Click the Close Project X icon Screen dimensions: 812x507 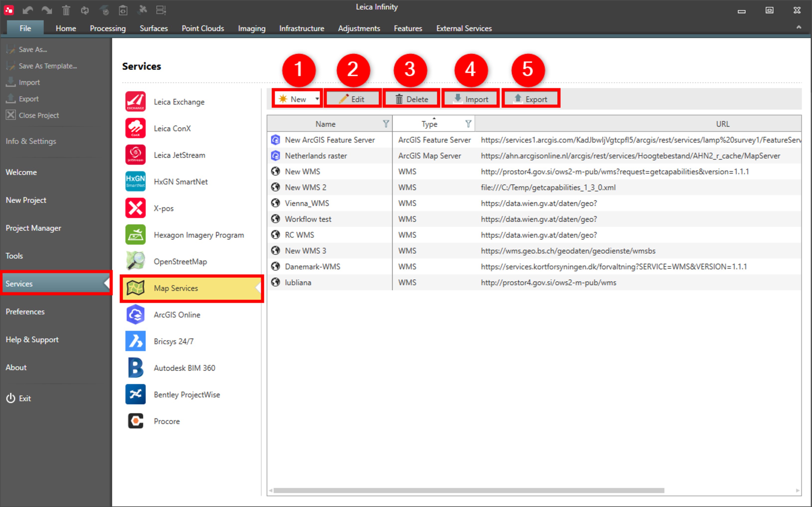[x=11, y=115]
